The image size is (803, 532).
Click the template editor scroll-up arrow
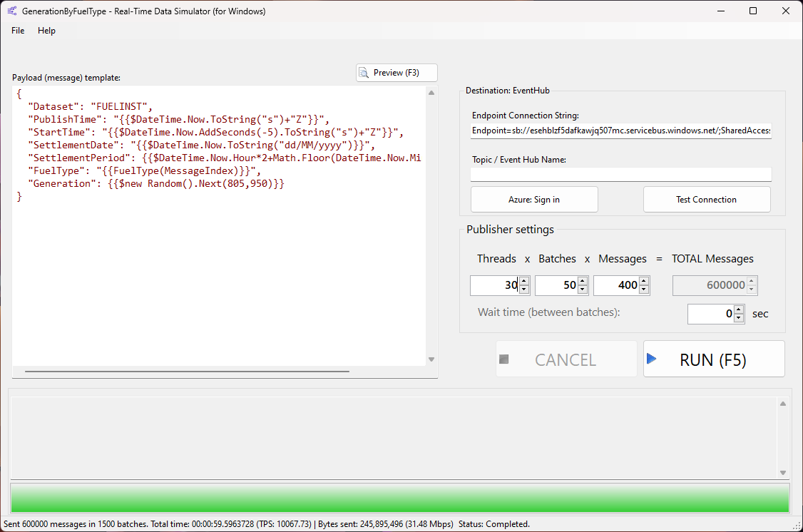coord(431,93)
